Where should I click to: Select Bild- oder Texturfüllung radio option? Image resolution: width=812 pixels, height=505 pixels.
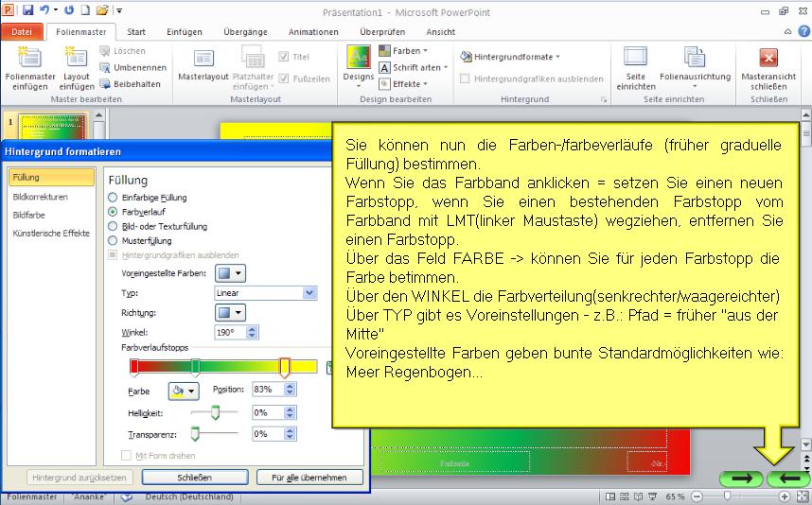[x=114, y=226]
